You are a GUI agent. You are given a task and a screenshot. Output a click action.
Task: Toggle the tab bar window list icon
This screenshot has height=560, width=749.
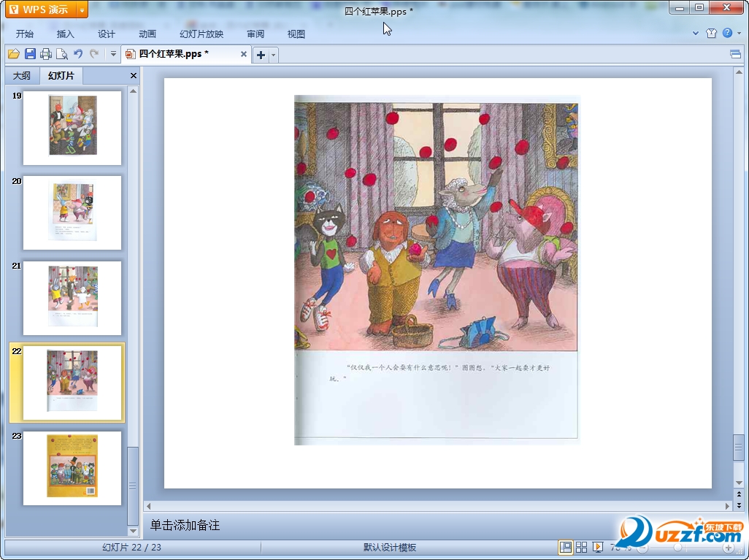pos(736,54)
